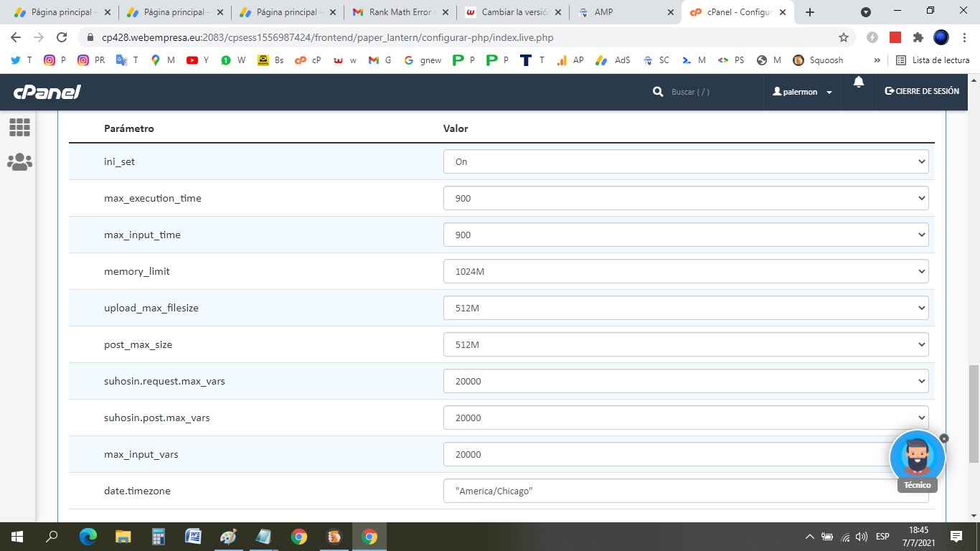Open the Google Ads bookmark labeled AdS

(613, 60)
